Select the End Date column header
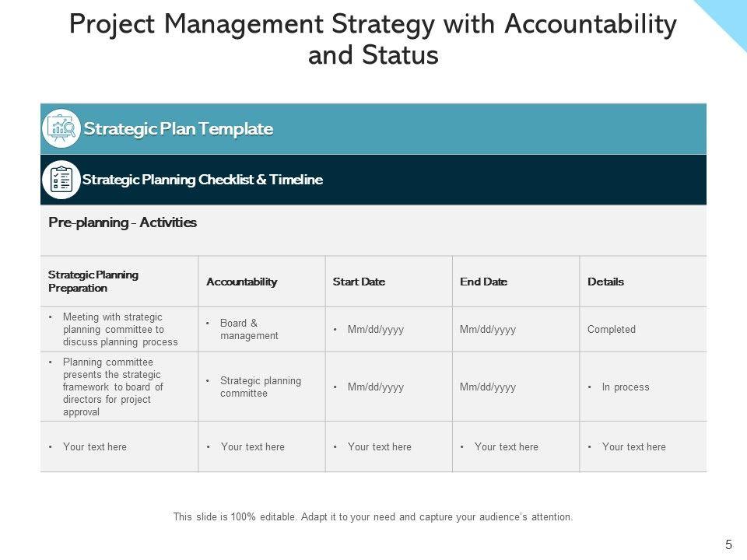The height and width of the screenshot is (560, 747). coord(483,282)
